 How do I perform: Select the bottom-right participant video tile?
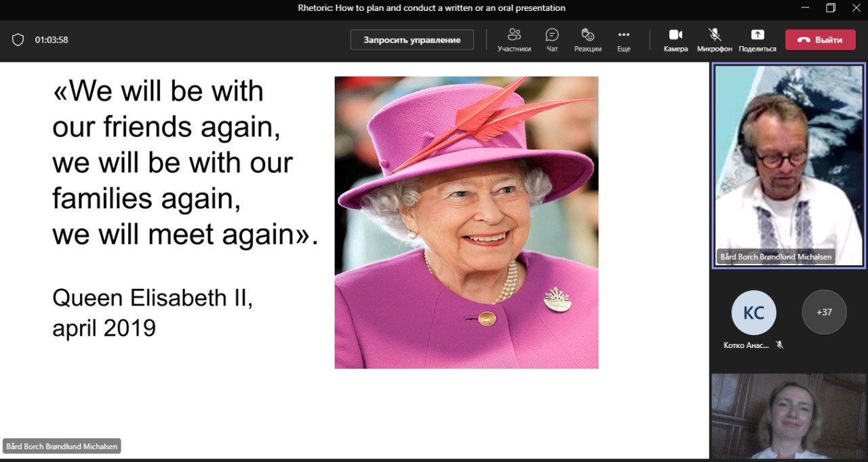(x=789, y=415)
